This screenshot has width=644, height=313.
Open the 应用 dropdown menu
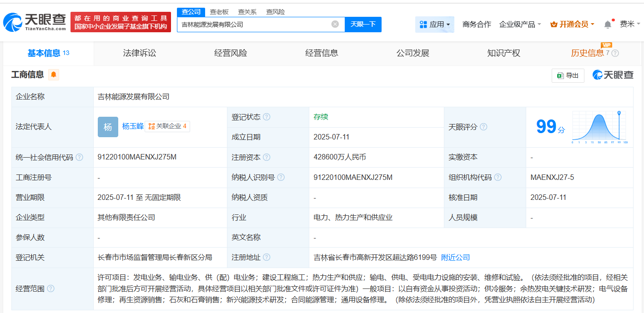(434, 25)
